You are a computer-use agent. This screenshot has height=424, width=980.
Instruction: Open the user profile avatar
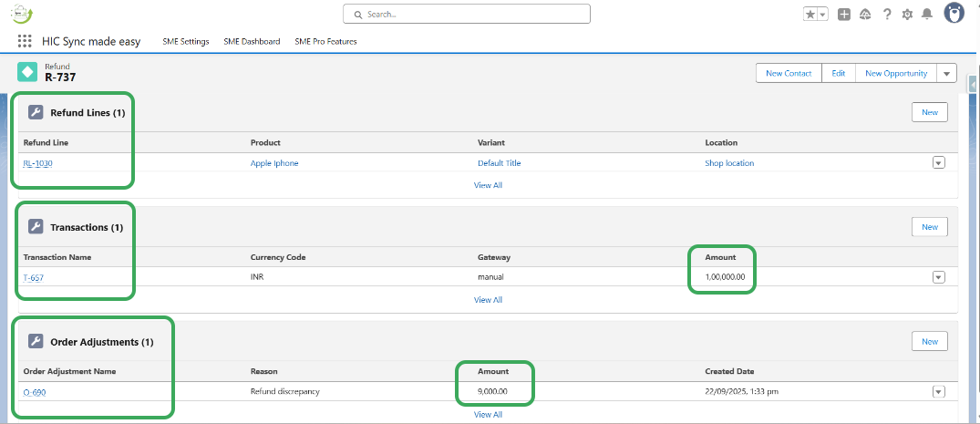[x=954, y=14]
